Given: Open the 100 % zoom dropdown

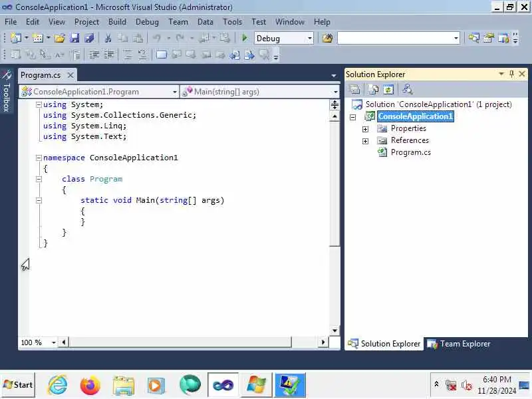Looking at the screenshot, I should point(54,342).
